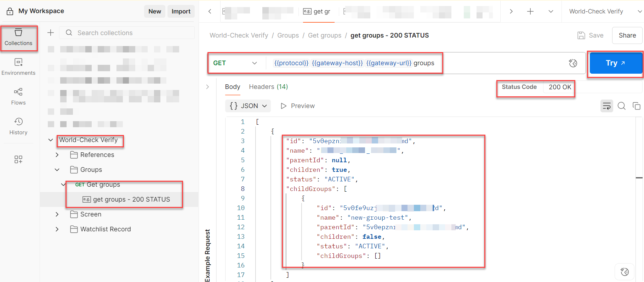The height and width of the screenshot is (282, 644).
Task: Open the JSON format dropdown
Action: point(248,106)
